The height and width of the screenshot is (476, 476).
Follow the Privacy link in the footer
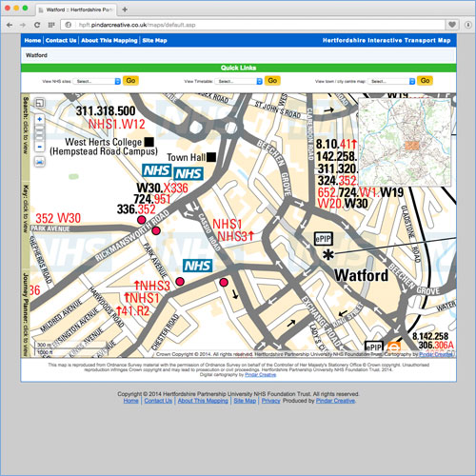[x=270, y=401]
